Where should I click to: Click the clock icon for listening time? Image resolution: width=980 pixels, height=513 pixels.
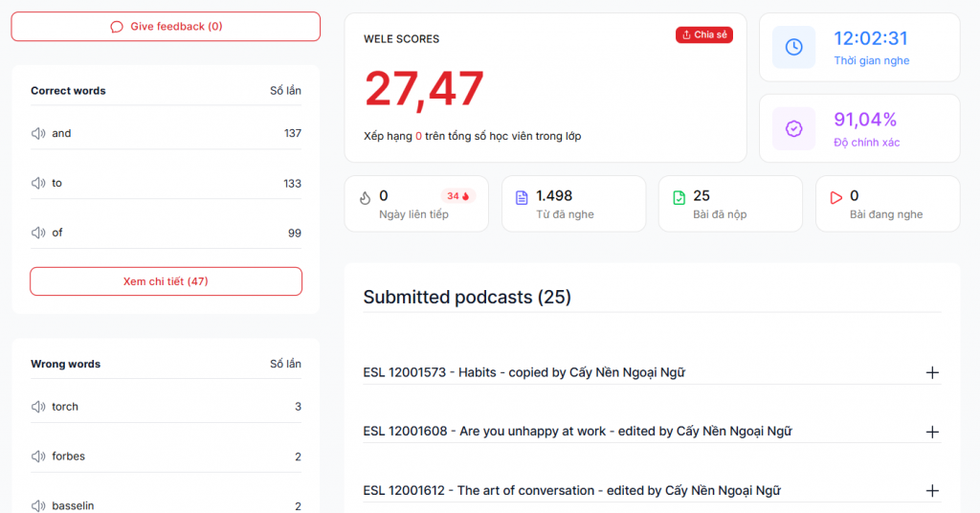point(793,47)
